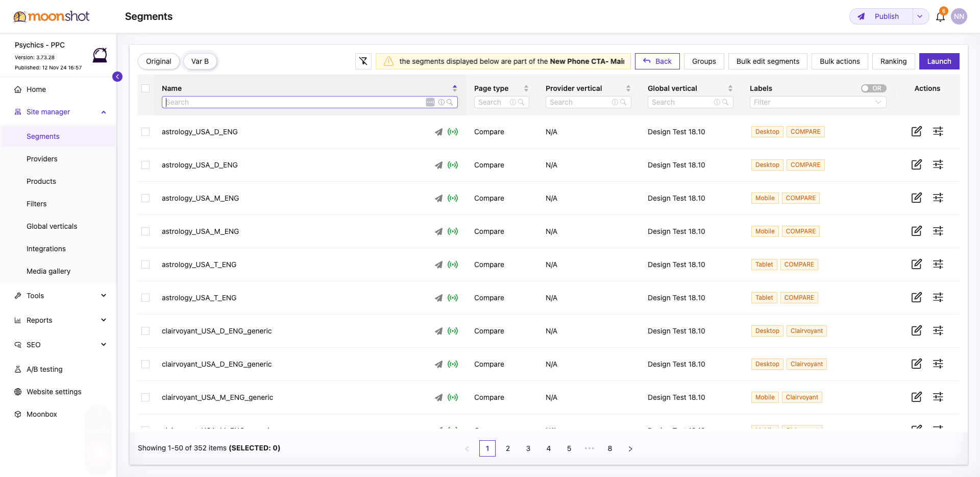Switch to the Var B tab
The width and height of the screenshot is (980, 477).
(x=200, y=61)
